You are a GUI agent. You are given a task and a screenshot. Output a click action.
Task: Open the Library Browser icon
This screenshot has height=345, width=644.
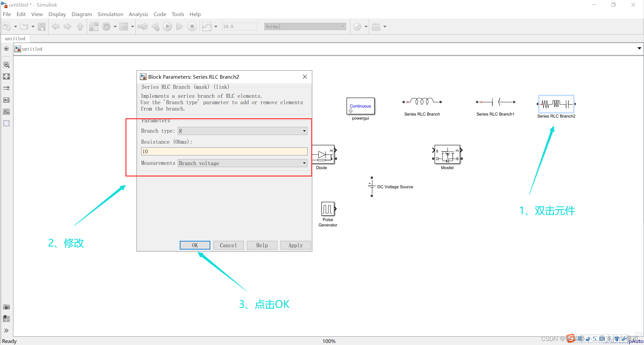point(94,26)
